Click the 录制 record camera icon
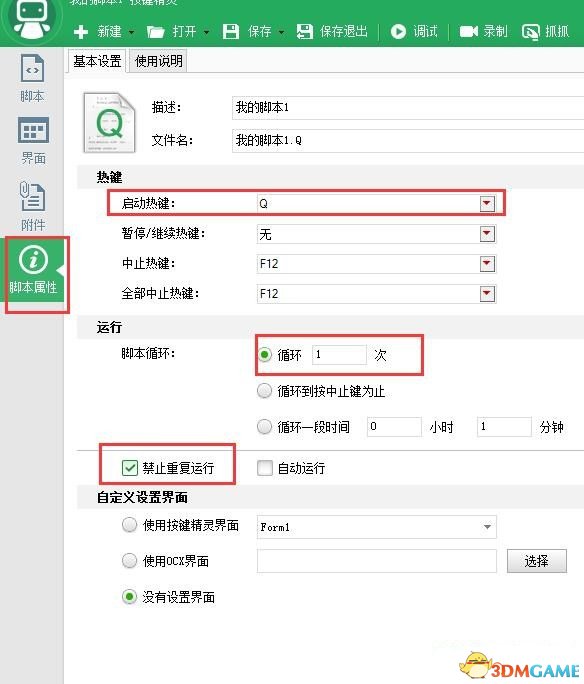 (x=469, y=31)
